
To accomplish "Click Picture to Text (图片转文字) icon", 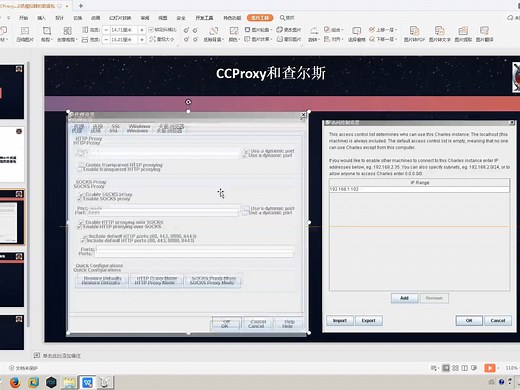I will [x=440, y=31].
